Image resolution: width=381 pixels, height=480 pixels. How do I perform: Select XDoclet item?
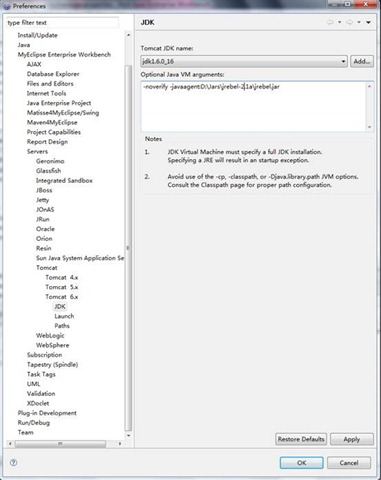point(38,403)
